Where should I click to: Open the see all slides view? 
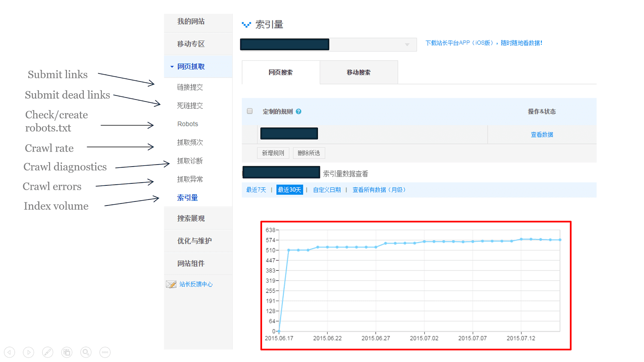coord(67,352)
